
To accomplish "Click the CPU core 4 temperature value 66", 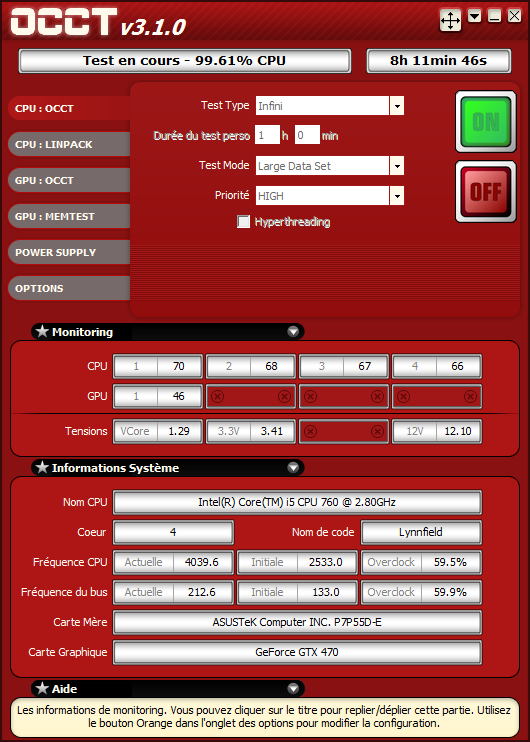I will (457, 366).
